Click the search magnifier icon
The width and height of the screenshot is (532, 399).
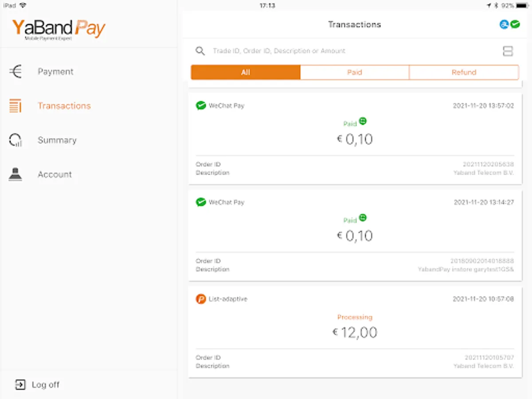click(x=200, y=51)
